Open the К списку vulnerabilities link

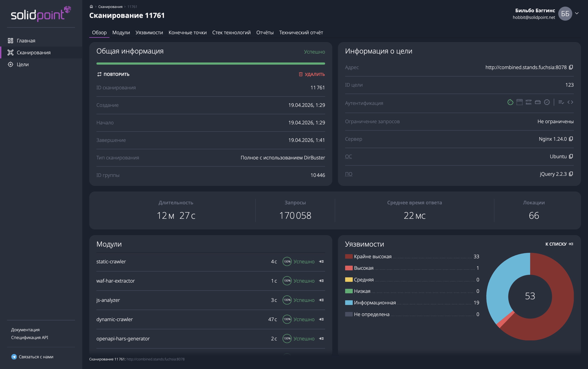(x=559, y=244)
